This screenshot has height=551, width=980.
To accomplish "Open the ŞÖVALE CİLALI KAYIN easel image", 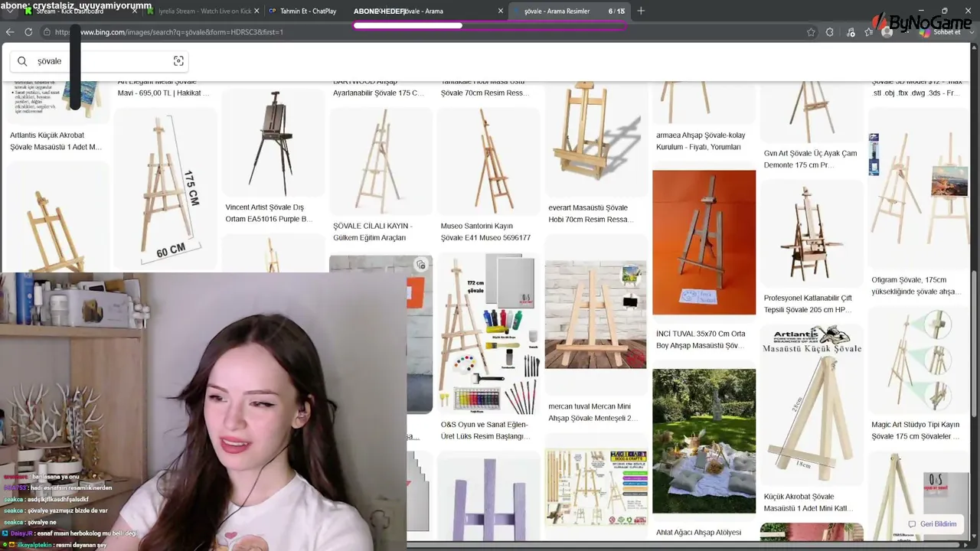I will tap(381, 161).
